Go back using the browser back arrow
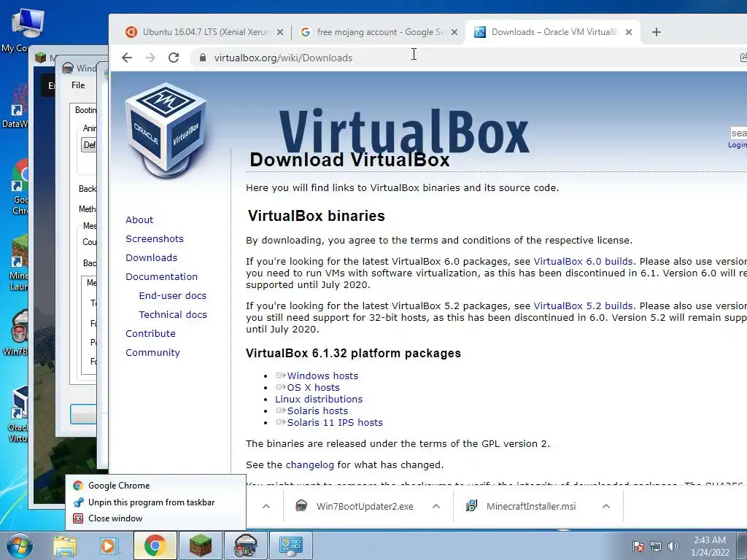Image resolution: width=747 pixels, height=560 pixels. tap(127, 58)
